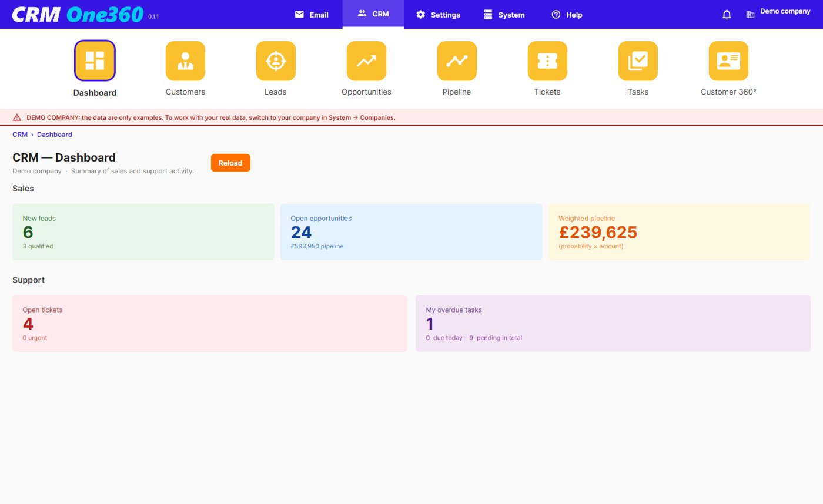823x504 pixels.
Task: Open the New leads card
Action: pos(143,232)
